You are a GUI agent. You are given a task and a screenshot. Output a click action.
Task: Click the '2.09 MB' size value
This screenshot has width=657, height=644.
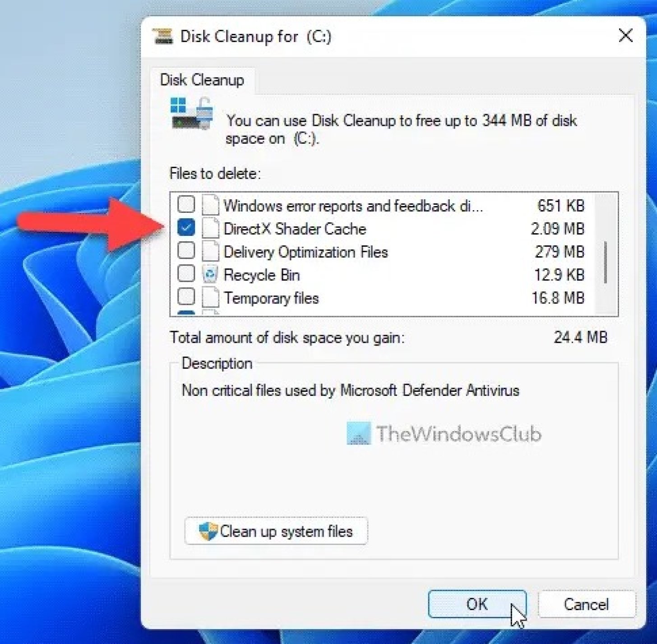pos(558,229)
